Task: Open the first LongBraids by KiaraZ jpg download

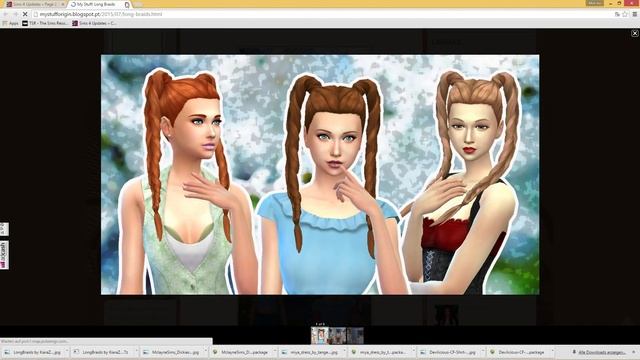Action: 33,352
